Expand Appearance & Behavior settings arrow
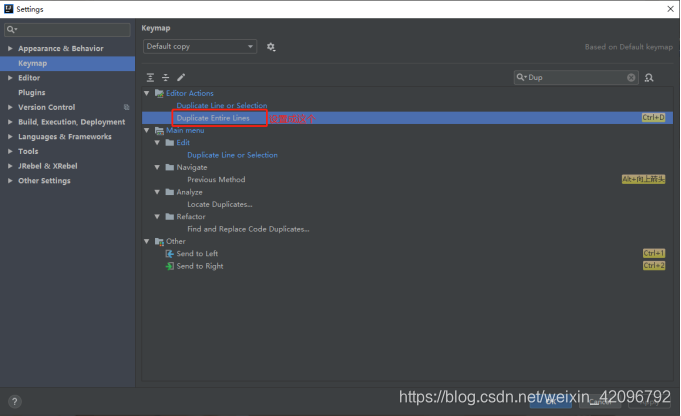681x416 pixels. coord(10,48)
